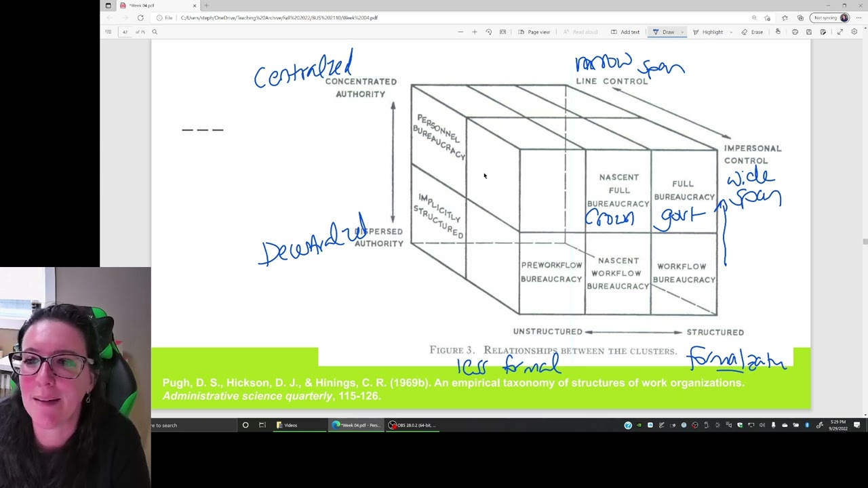
Task: Open the tab actions menu icon
Action: tap(108, 5)
